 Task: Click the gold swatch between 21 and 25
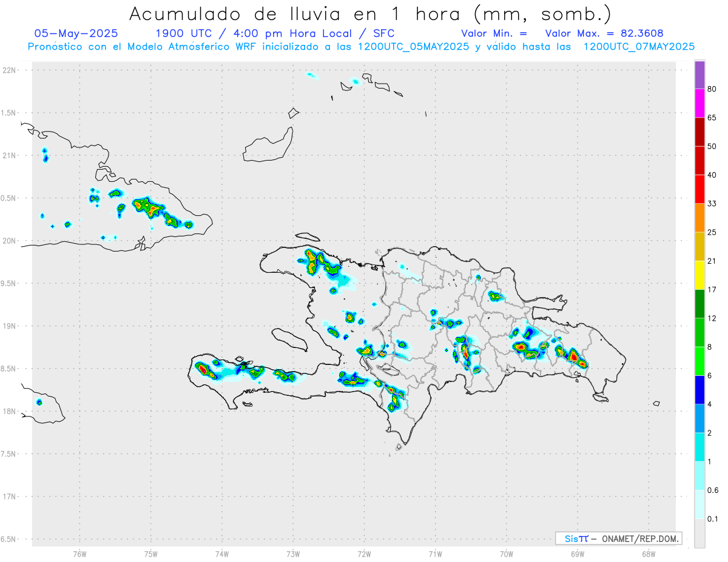(699, 247)
